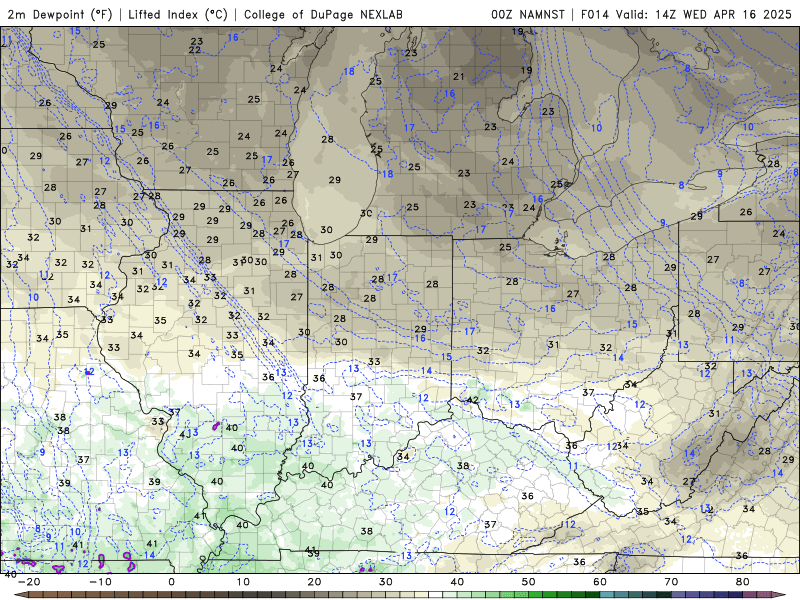Image resolution: width=800 pixels, height=600 pixels.
Task: Click the 50 tick label on the color scale
Action: (529, 582)
